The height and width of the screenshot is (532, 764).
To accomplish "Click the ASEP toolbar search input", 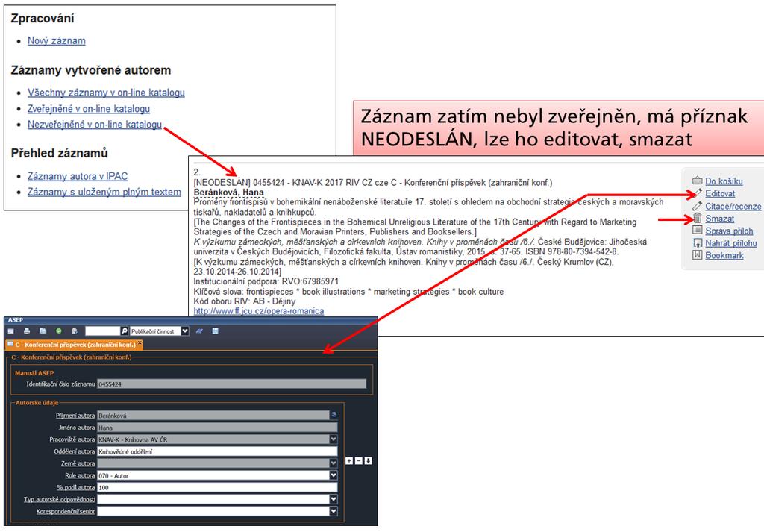I will click(102, 331).
